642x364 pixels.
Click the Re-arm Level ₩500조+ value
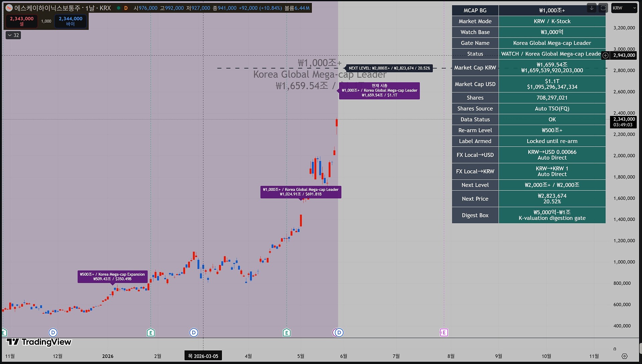tap(552, 130)
